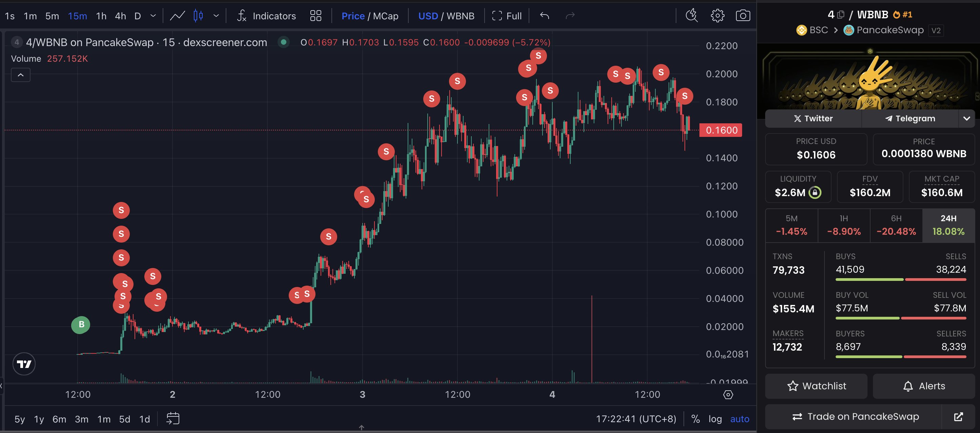This screenshot has height=433, width=980.
Task: Select the 6H price change tab
Action: point(896,225)
